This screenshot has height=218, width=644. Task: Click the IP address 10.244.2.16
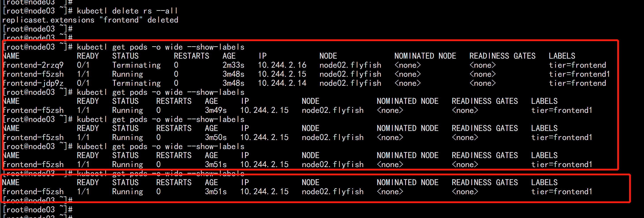click(x=282, y=65)
